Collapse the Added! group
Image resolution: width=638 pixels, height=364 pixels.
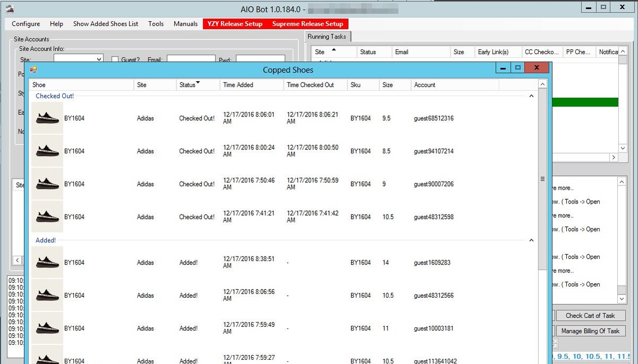pos(531,240)
